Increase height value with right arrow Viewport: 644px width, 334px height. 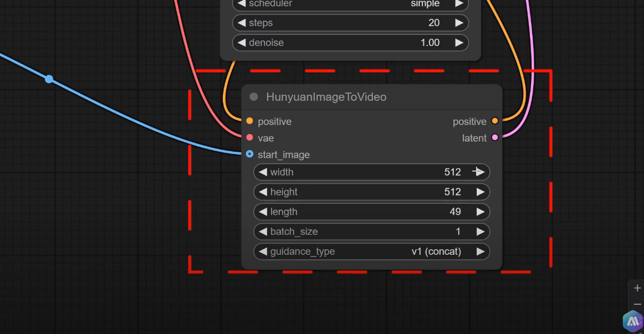(x=480, y=192)
